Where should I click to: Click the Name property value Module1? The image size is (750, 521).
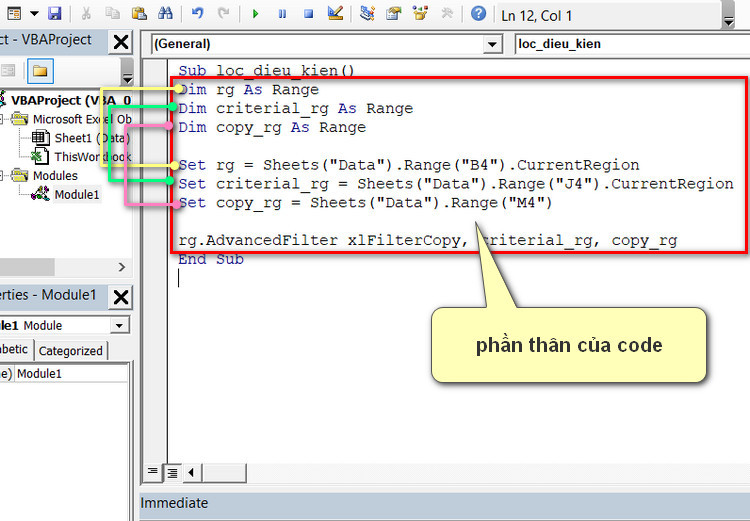click(x=71, y=374)
